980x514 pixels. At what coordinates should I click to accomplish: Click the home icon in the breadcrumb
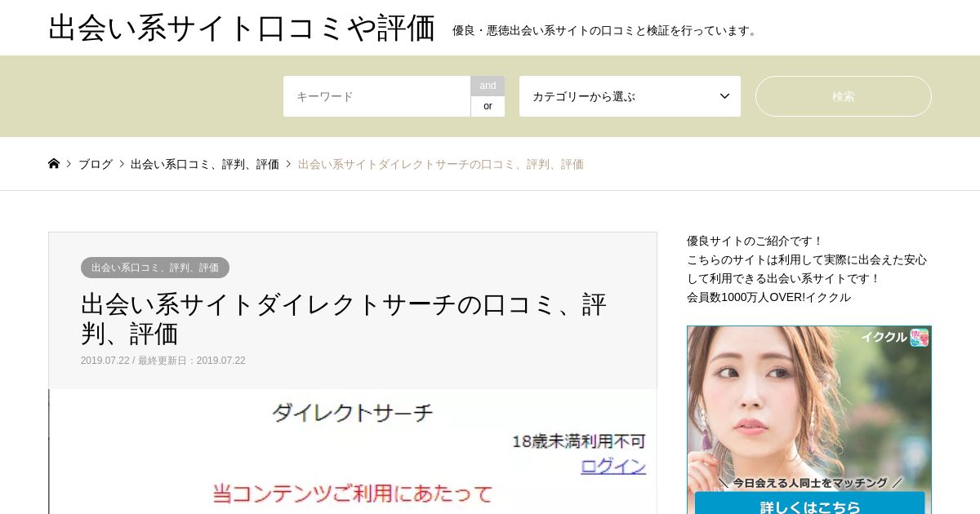[54, 163]
